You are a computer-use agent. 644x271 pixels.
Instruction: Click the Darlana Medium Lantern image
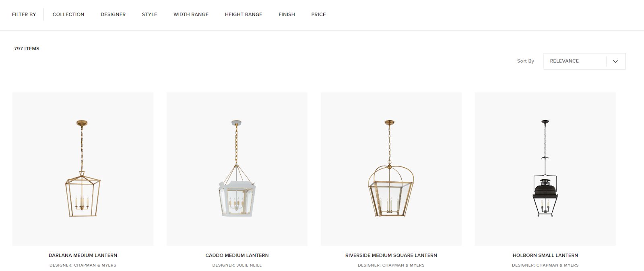click(83, 169)
